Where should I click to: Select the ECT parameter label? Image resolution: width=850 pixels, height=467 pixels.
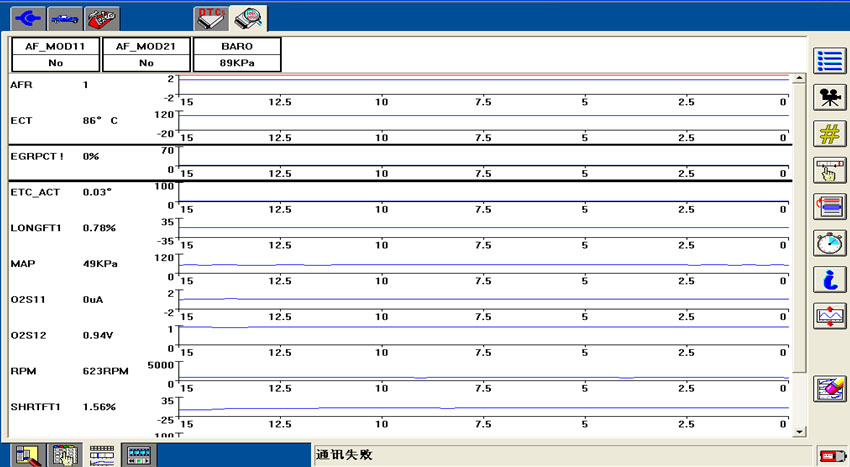point(21,120)
